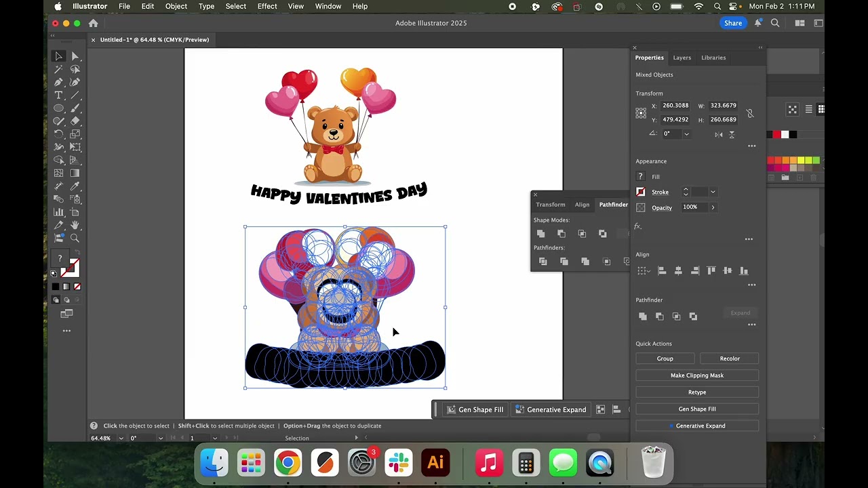Image resolution: width=868 pixels, height=488 pixels.
Task: Select the Curvature tool
Action: pyautogui.click(x=75, y=82)
